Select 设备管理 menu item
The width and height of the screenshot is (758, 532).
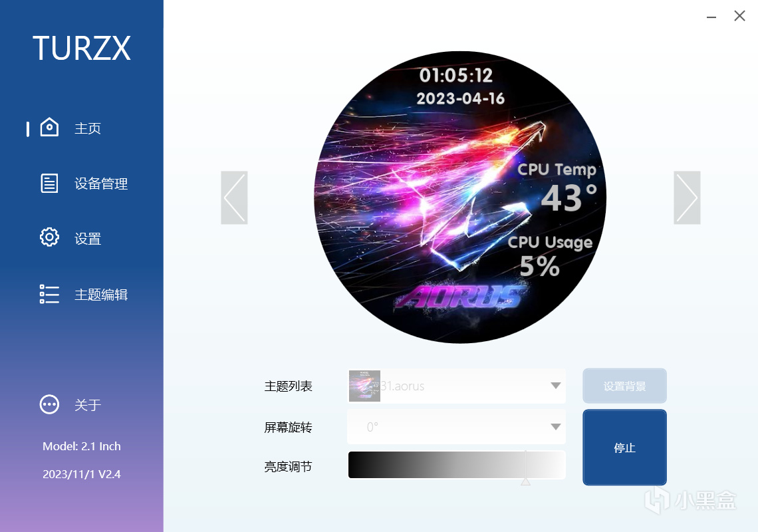click(x=101, y=184)
